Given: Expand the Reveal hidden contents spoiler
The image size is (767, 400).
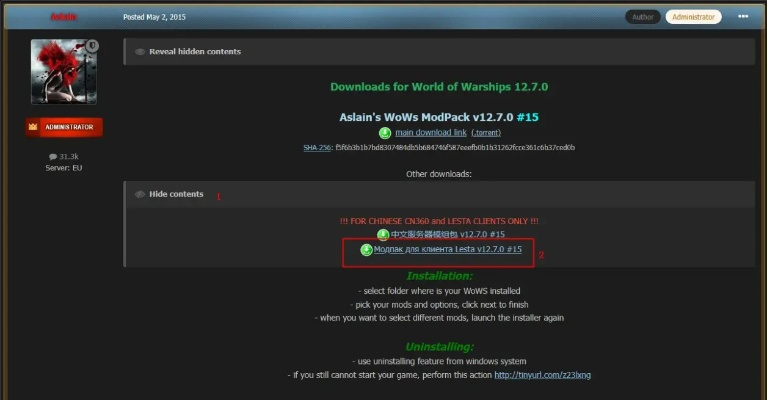Looking at the screenshot, I should (x=195, y=52).
